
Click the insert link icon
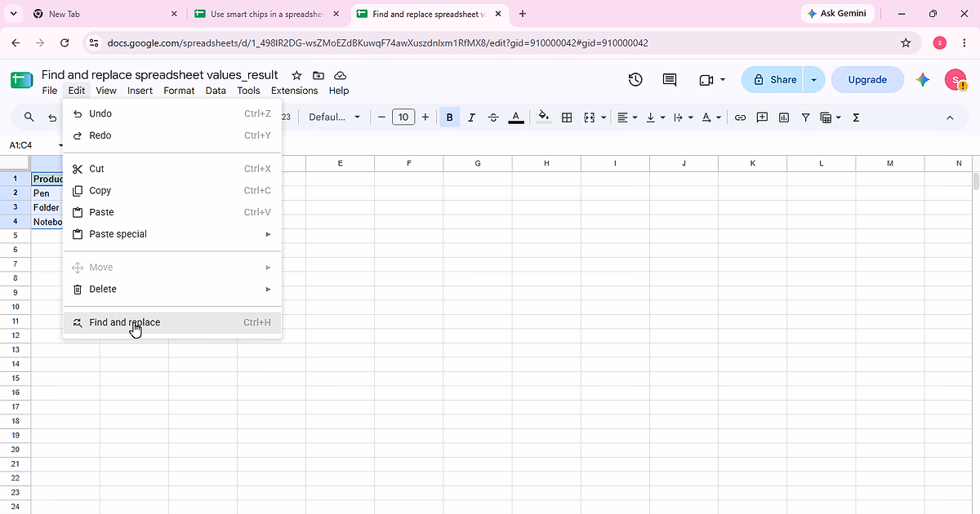pos(740,117)
